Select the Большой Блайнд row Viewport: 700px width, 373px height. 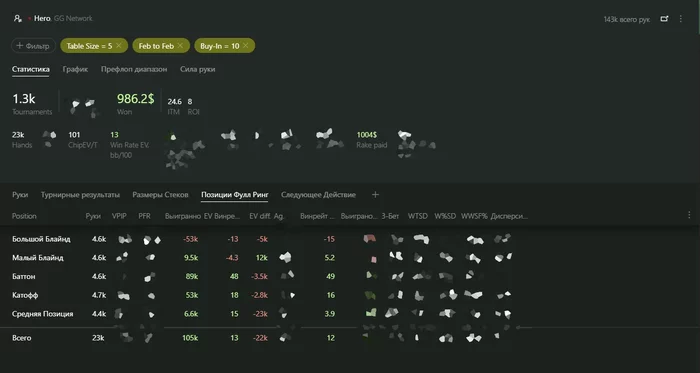pos(350,239)
